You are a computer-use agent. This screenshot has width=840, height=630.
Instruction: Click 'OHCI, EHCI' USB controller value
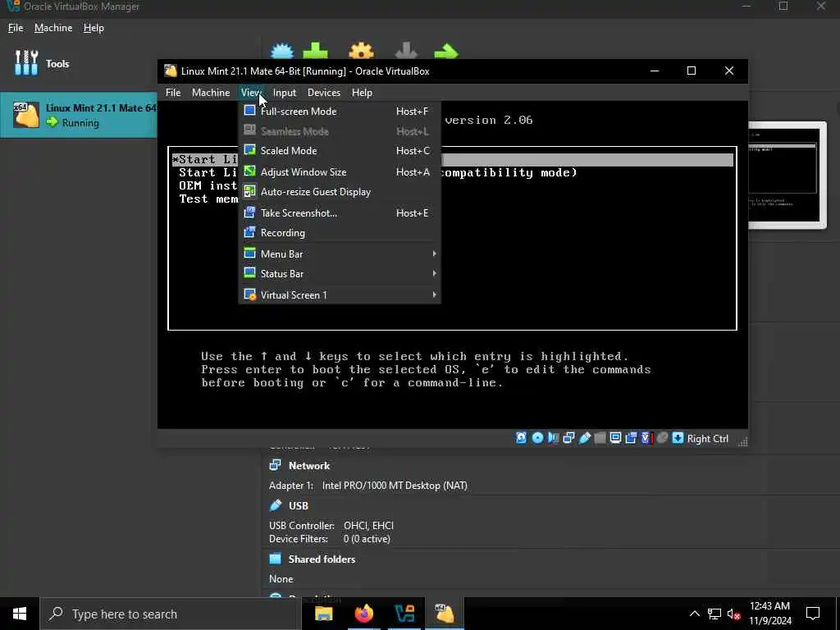click(368, 526)
